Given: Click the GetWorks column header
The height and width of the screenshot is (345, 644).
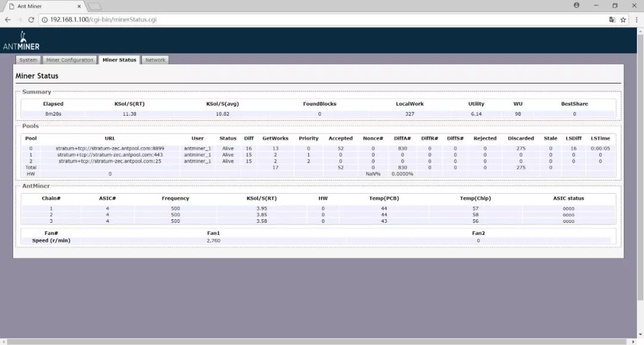Looking at the screenshot, I should click(275, 138).
